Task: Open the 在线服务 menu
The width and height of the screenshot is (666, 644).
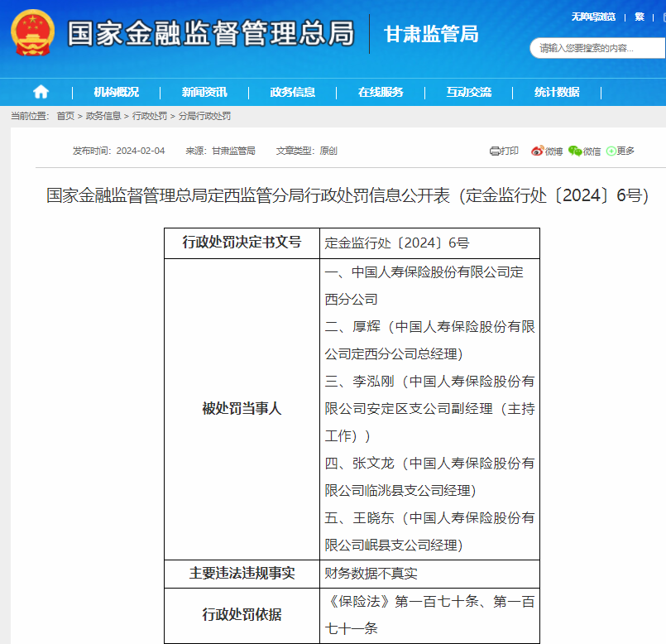Action: (x=381, y=92)
